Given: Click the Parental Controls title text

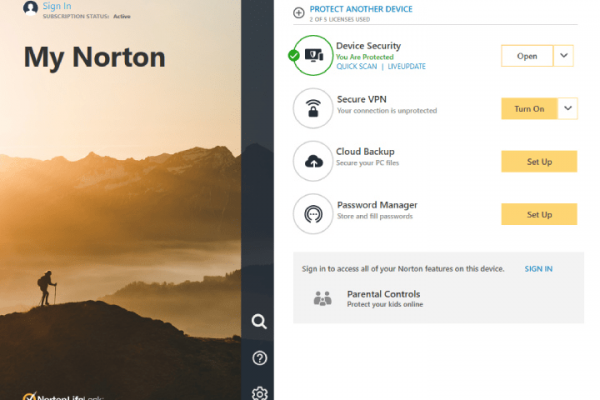Looking at the screenshot, I should (x=383, y=294).
